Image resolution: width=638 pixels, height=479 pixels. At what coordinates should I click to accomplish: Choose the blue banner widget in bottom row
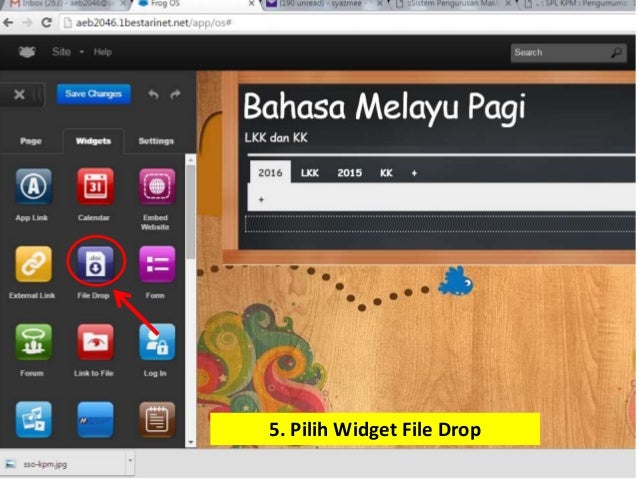[95, 420]
